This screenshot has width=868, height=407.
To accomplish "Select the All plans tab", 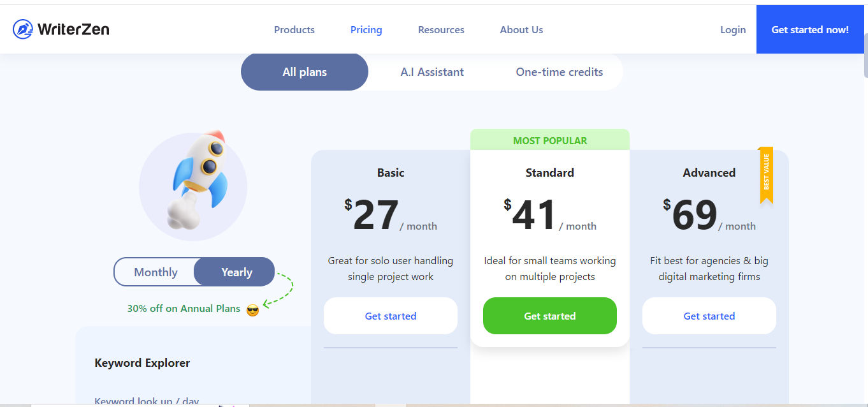I will point(305,72).
